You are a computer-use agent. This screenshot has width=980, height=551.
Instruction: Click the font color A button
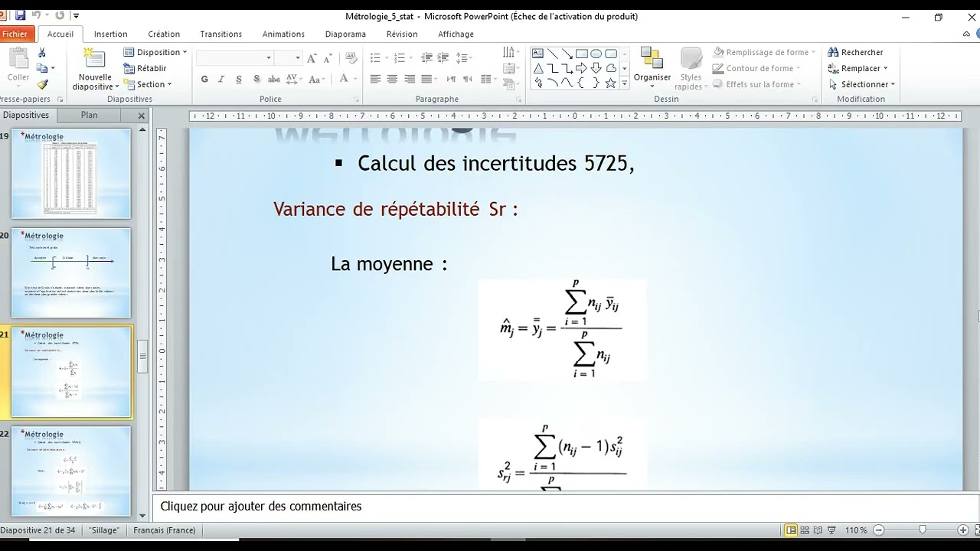click(x=344, y=79)
